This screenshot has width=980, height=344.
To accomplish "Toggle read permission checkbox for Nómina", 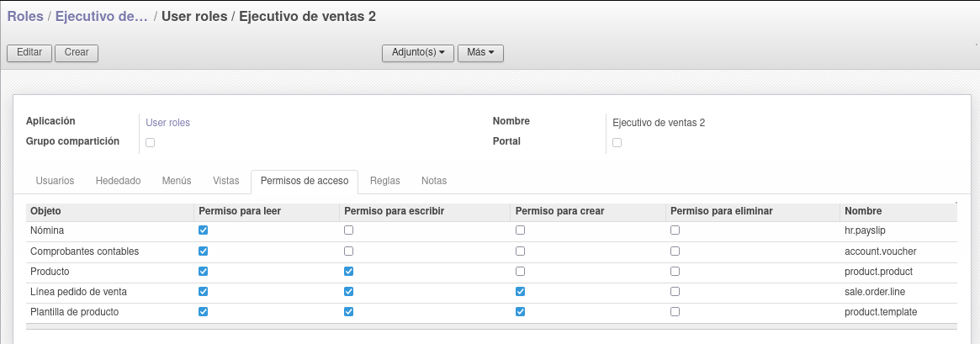I will tap(203, 230).
